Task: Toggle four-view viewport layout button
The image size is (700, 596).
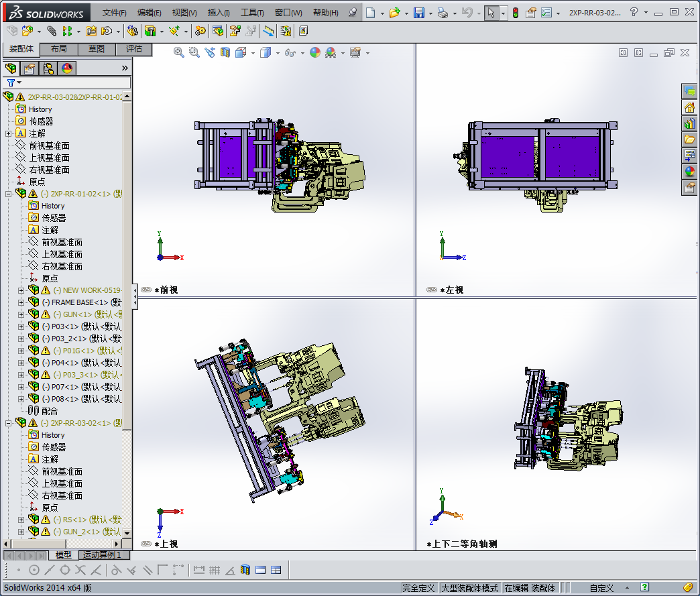Action: pyautogui.click(x=276, y=570)
